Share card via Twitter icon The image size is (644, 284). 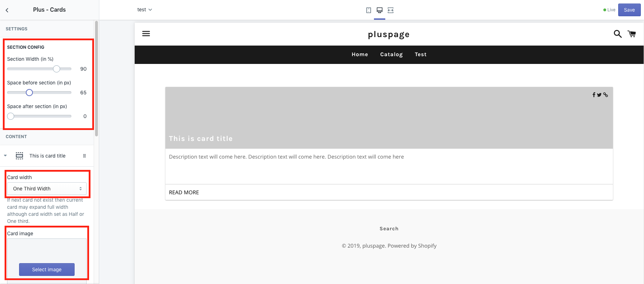pyautogui.click(x=599, y=95)
